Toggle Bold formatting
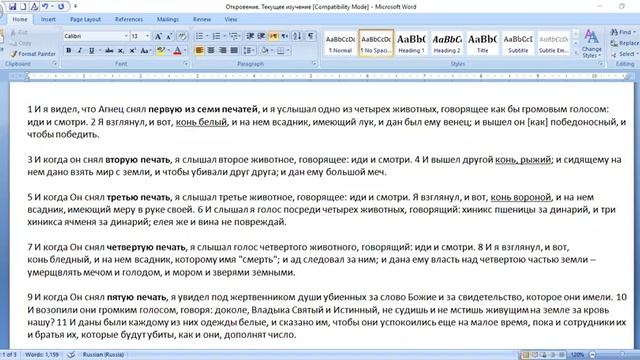640x360 pixels. click(69, 51)
